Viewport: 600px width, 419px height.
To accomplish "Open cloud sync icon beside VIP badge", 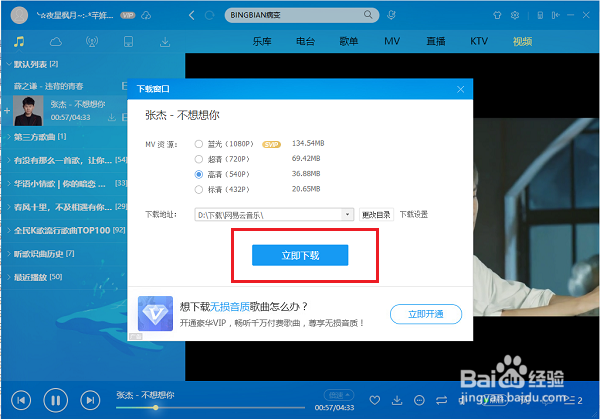I will (x=146, y=15).
